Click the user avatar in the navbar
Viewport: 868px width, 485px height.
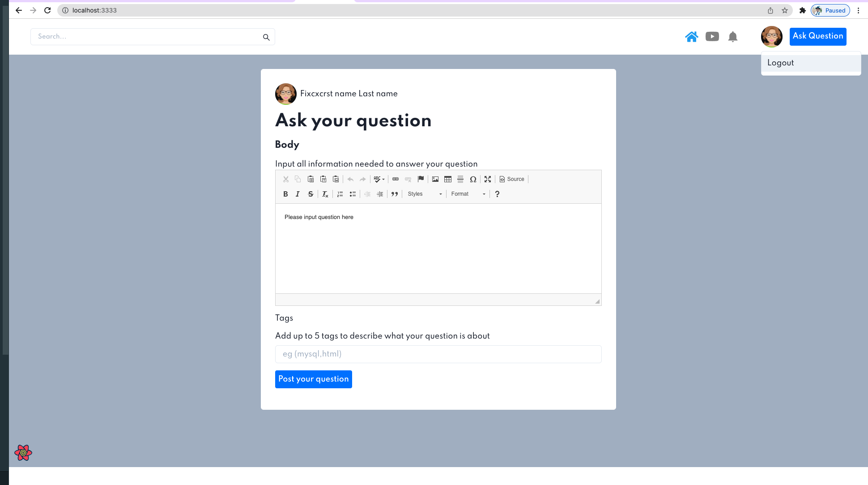pos(771,37)
